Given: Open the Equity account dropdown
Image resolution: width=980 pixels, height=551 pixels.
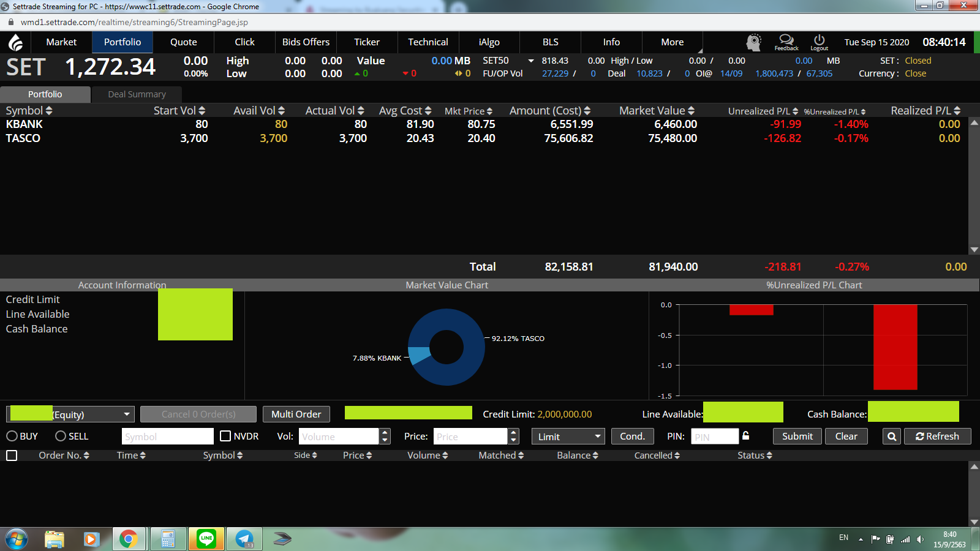Looking at the screenshot, I should [x=70, y=414].
